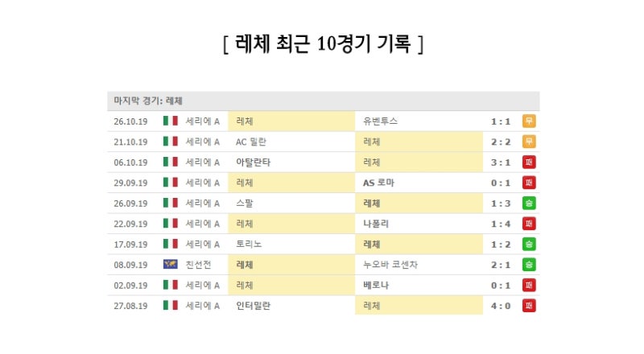This screenshot has width=644, height=354.
Task: Click the green win badge on 누오바 코센차 row
Action: (529, 265)
